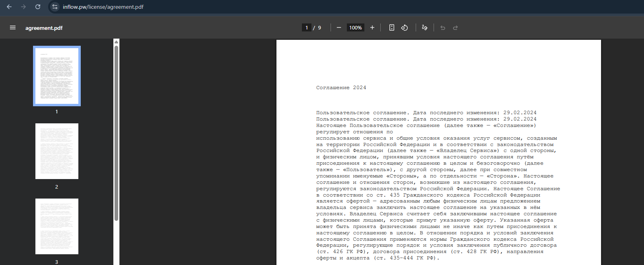Zoom out of the PDF

coord(339,27)
